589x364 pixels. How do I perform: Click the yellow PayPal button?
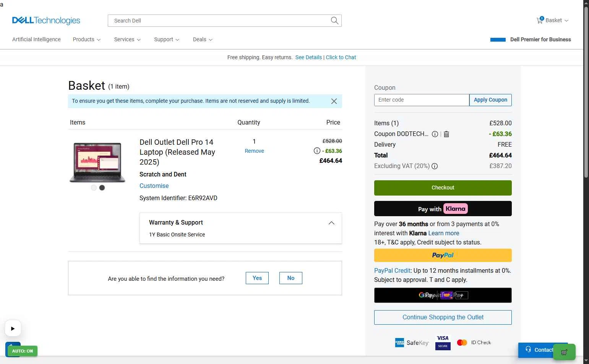443,256
